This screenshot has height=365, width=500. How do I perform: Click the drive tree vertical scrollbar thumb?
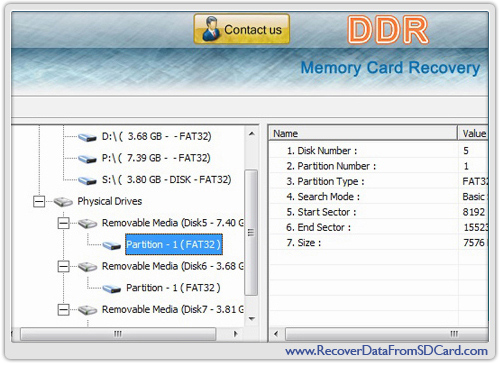(251, 233)
